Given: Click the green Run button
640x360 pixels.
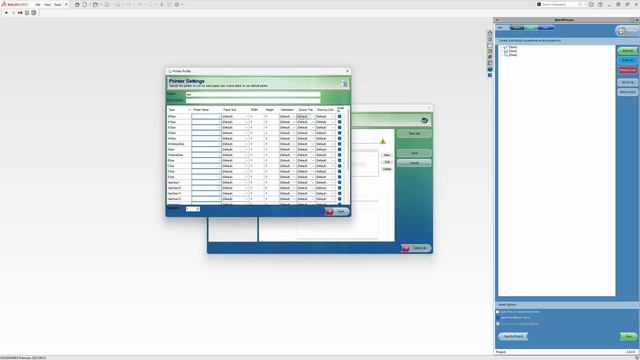Looking at the screenshot, I should coord(629,336).
